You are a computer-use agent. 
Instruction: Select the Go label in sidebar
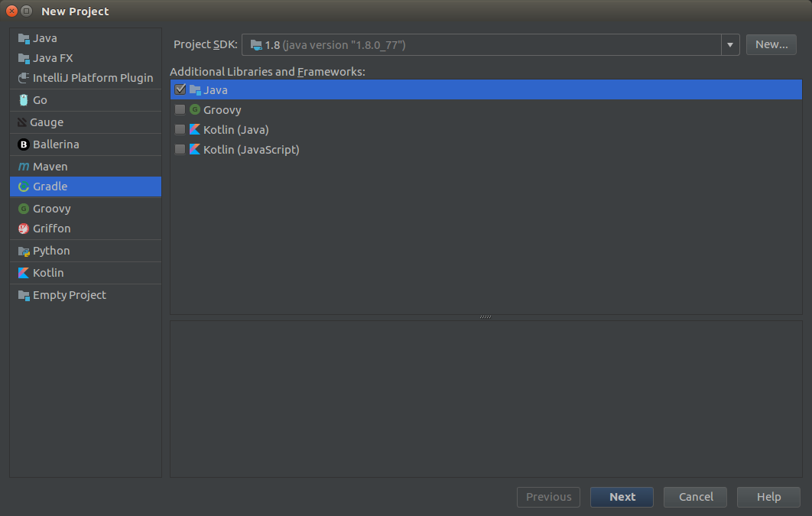(40, 100)
